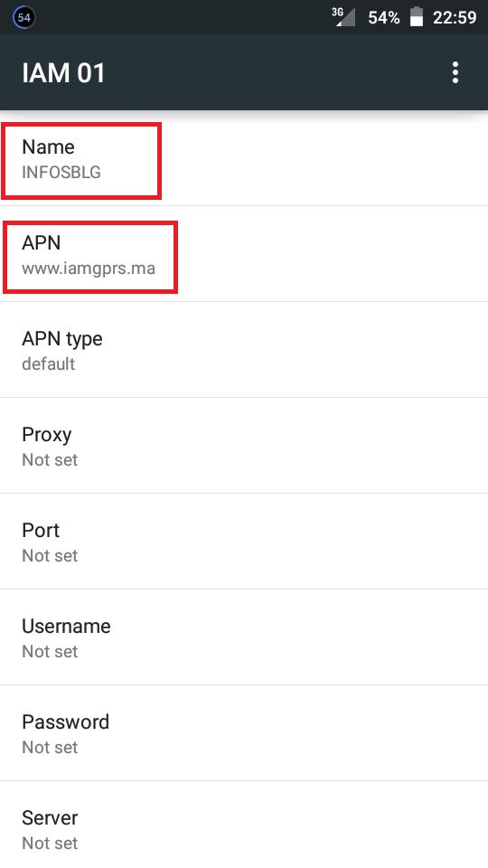Open the three-dot overflow menu
This screenshot has width=488, height=868.
click(x=455, y=72)
